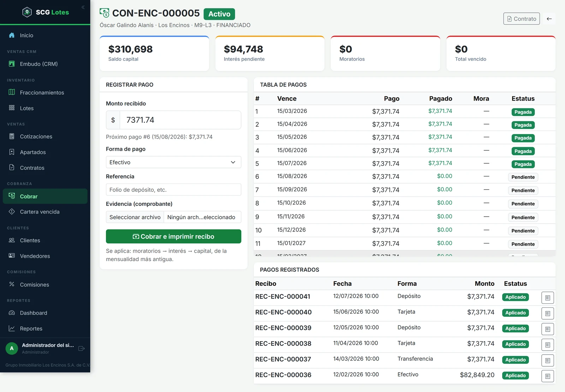Open the Forma de pago Efectivo dropdown
The width and height of the screenshot is (565, 392).
(173, 162)
